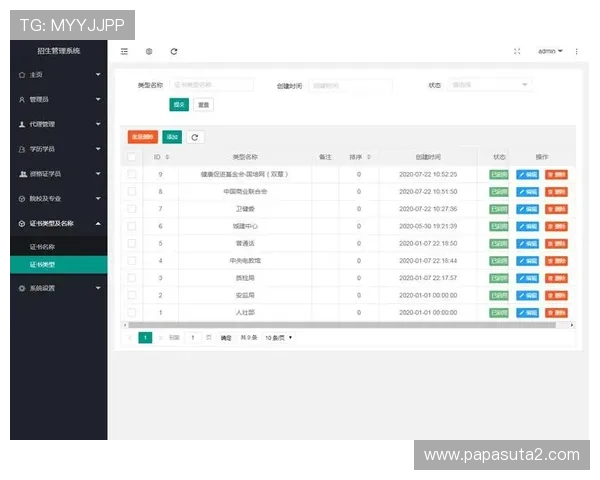Edit the row for 卫健委
Image resolution: width=600 pixels, height=480 pixels.
click(x=527, y=209)
